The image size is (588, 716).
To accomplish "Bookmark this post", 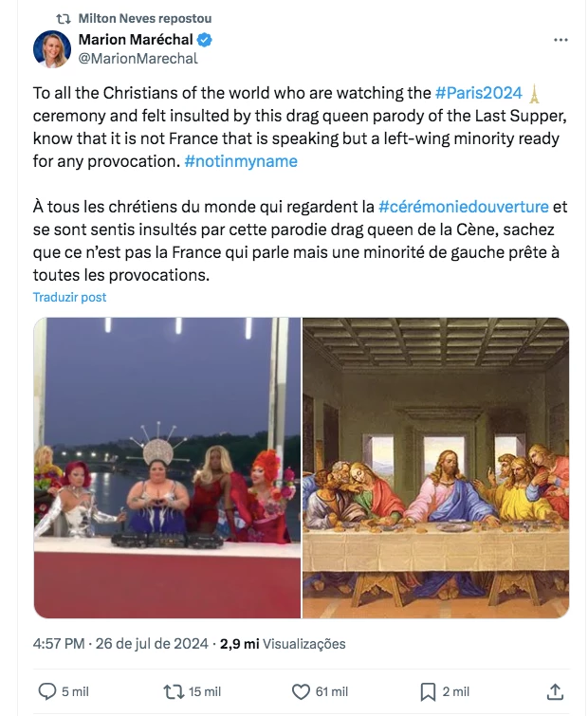I will coord(429,691).
